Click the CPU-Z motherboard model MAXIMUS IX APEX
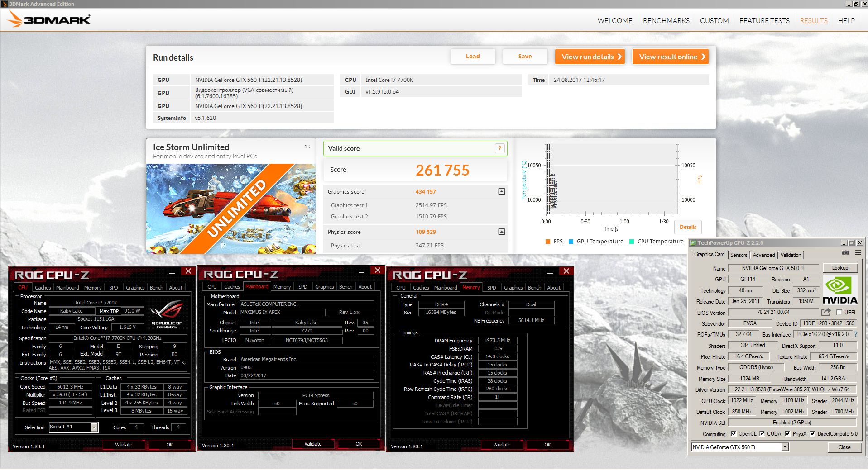 point(282,312)
